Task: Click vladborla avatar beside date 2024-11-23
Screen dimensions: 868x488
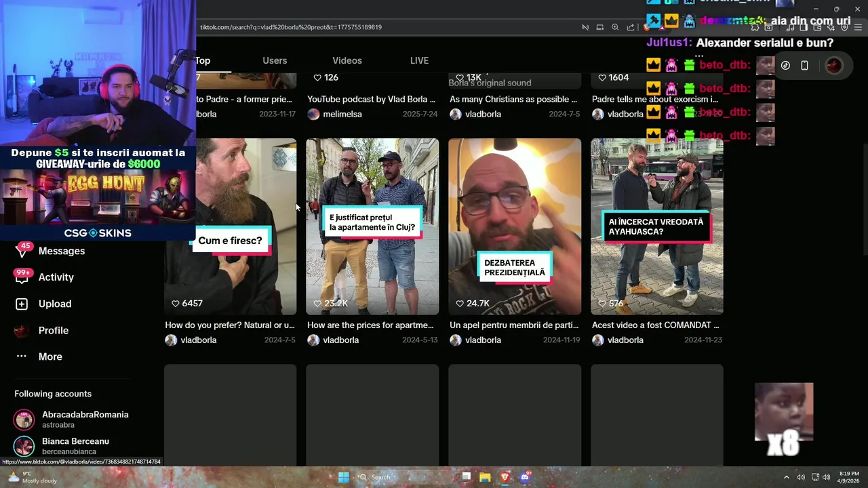Action: click(x=598, y=340)
